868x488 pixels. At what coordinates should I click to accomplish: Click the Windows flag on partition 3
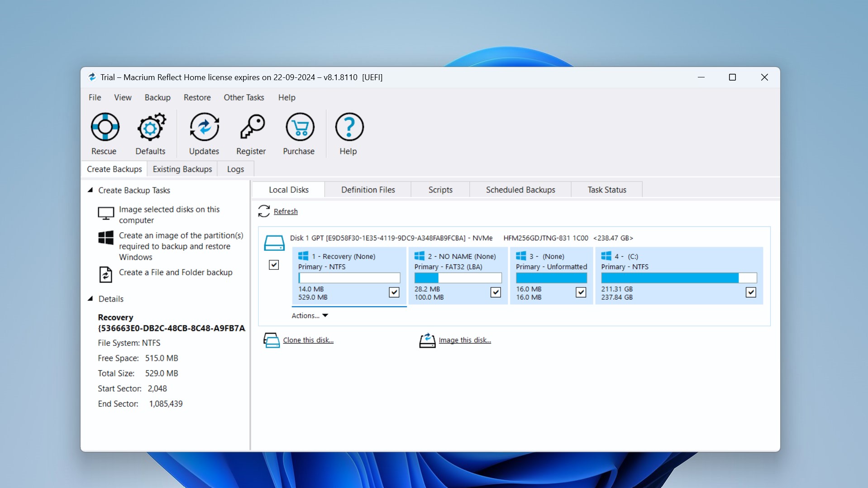click(521, 256)
